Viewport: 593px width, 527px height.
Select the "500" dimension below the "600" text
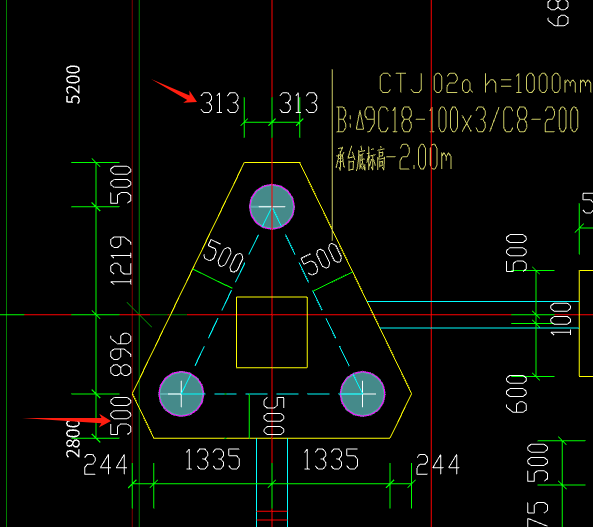(537, 463)
